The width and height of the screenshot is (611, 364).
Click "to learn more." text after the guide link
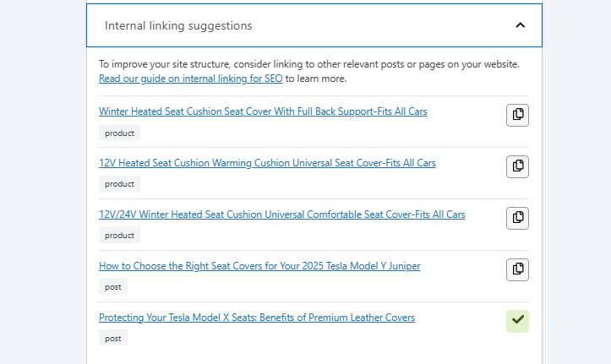pyautogui.click(x=316, y=79)
